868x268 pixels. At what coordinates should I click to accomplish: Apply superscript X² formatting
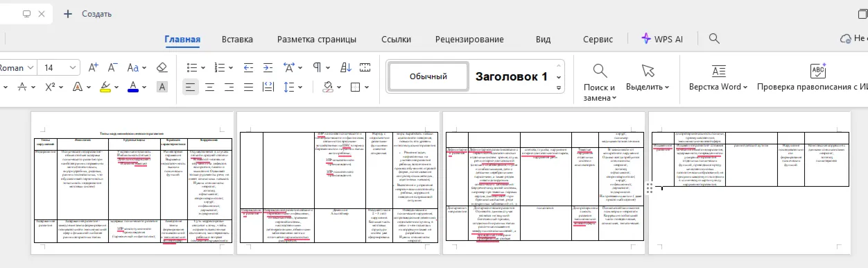click(50, 87)
